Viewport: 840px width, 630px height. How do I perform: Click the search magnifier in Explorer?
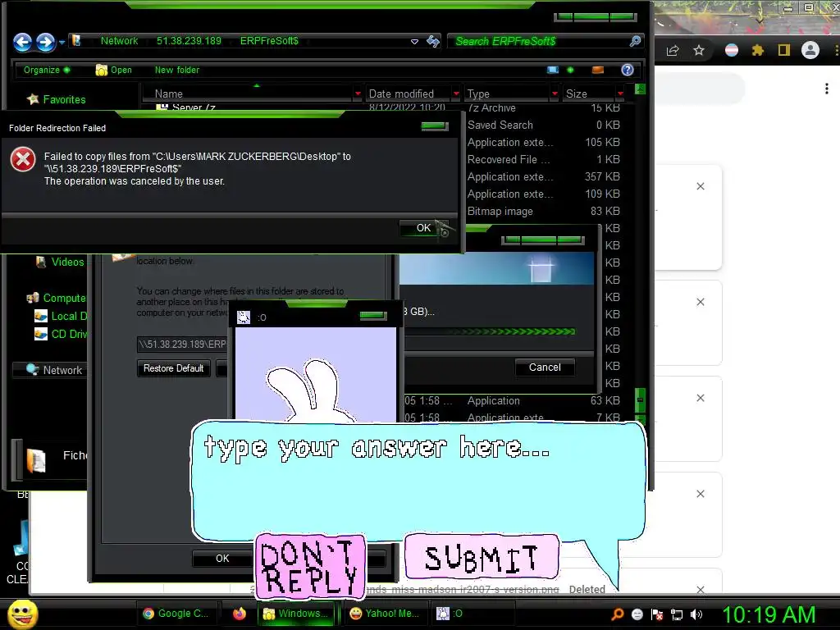point(635,41)
